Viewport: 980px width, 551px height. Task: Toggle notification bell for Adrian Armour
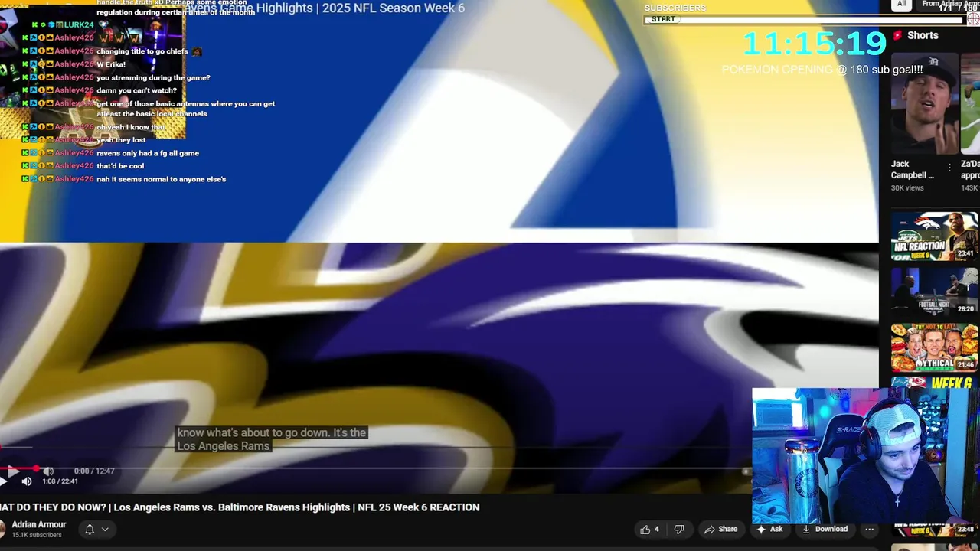click(x=90, y=529)
